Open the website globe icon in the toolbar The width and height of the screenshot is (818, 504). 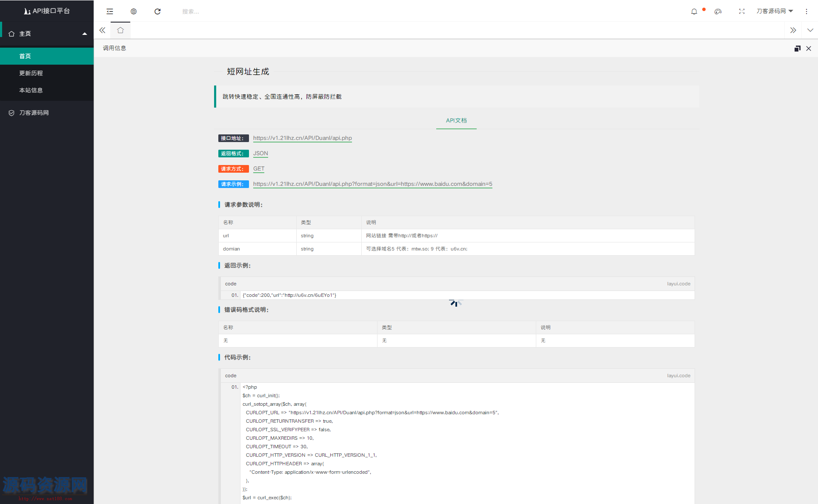tap(134, 11)
